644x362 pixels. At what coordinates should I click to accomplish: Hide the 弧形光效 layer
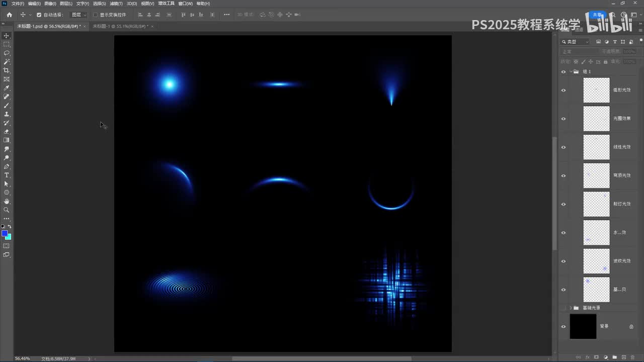pyautogui.click(x=563, y=90)
